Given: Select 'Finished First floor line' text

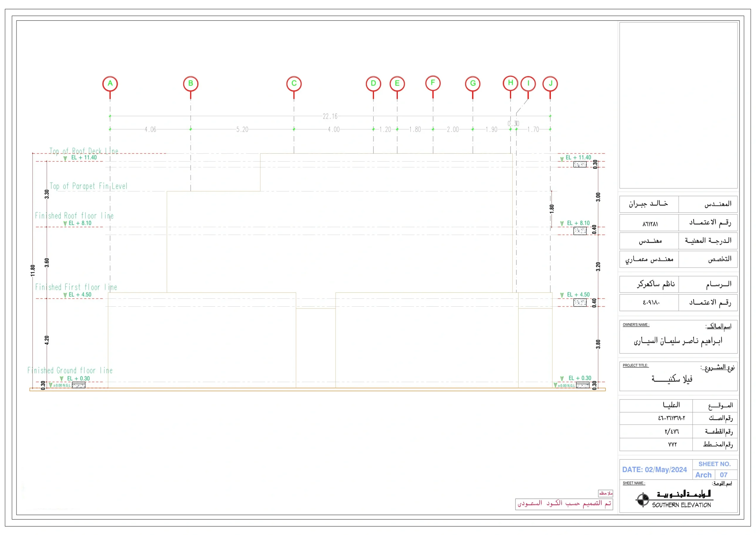Looking at the screenshot, I should [x=76, y=287].
